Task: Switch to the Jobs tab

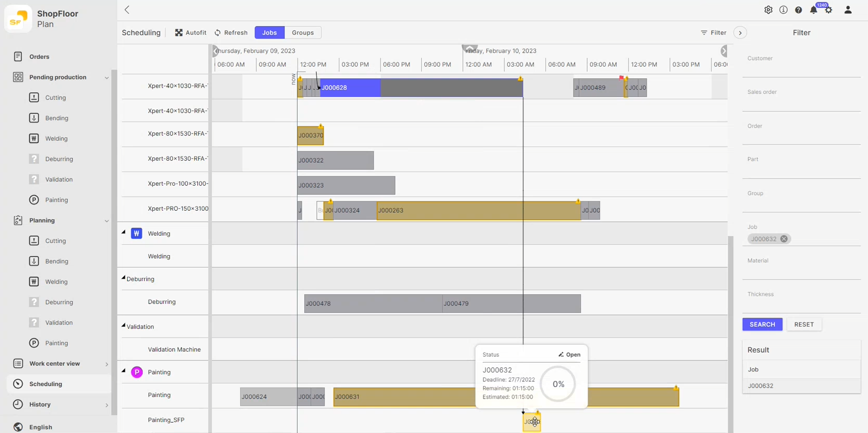Action: pyautogui.click(x=269, y=32)
